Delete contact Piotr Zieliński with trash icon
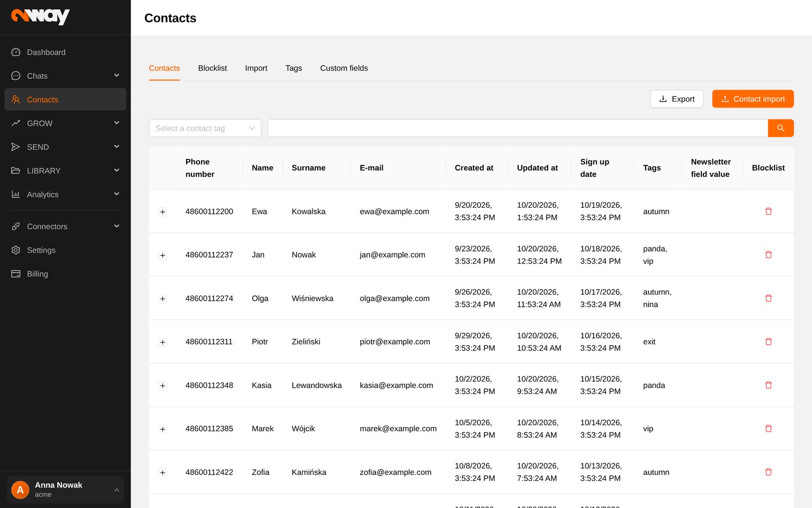Screen dimensions: 812x508 768,341
